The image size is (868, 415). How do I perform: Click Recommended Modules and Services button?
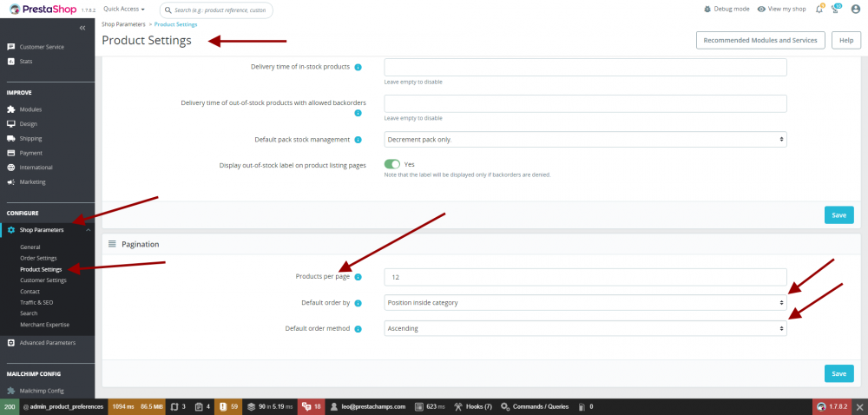[x=760, y=41]
